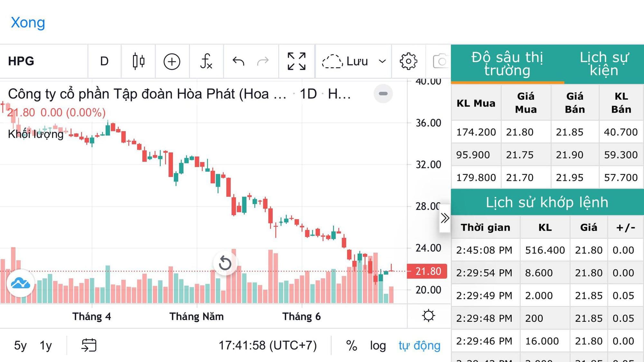Enter fullscreen chart mode
The image size is (644, 362).
point(296,61)
